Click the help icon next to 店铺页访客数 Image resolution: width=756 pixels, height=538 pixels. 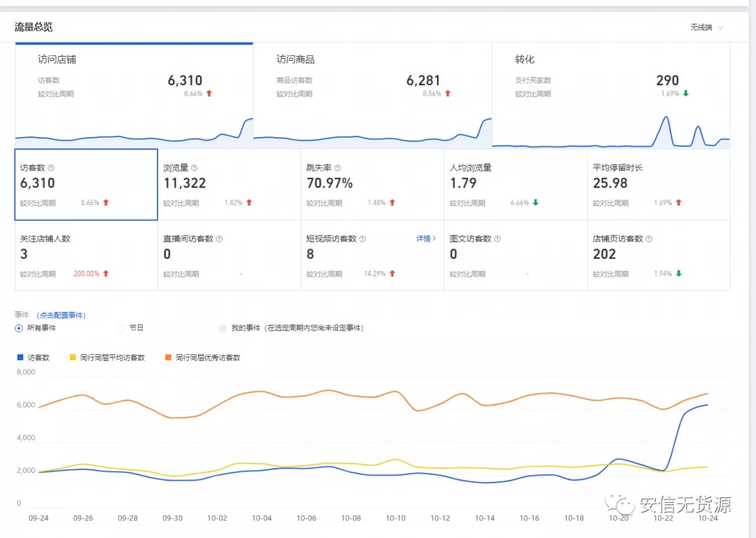click(x=649, y=239)
